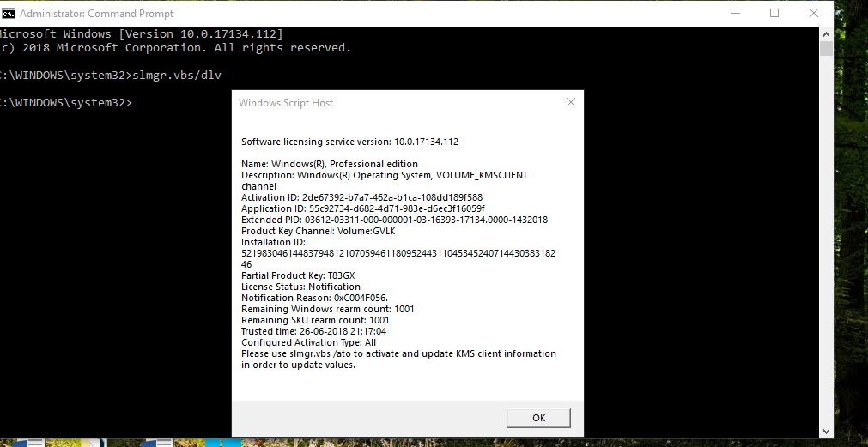868x447 pixels.
Task: Close the Windows Script Host dialog
Action: [x=571, y=102]
